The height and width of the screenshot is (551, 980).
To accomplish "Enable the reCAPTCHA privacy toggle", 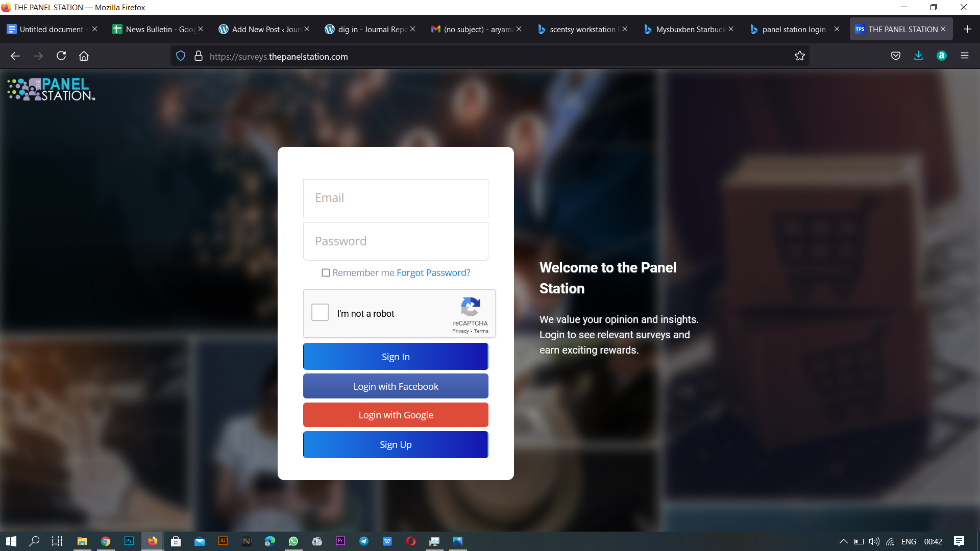I will pyautogui.click(x=459, y=330).
